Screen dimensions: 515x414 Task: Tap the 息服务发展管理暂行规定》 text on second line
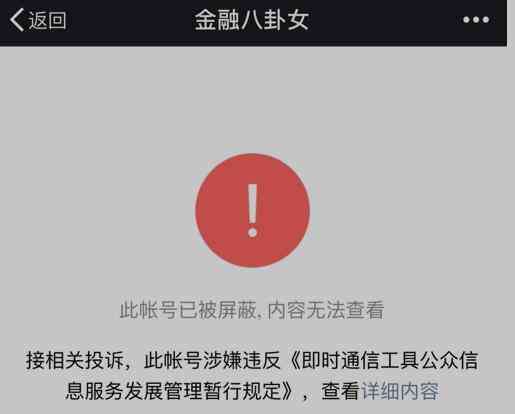point(180,391)
